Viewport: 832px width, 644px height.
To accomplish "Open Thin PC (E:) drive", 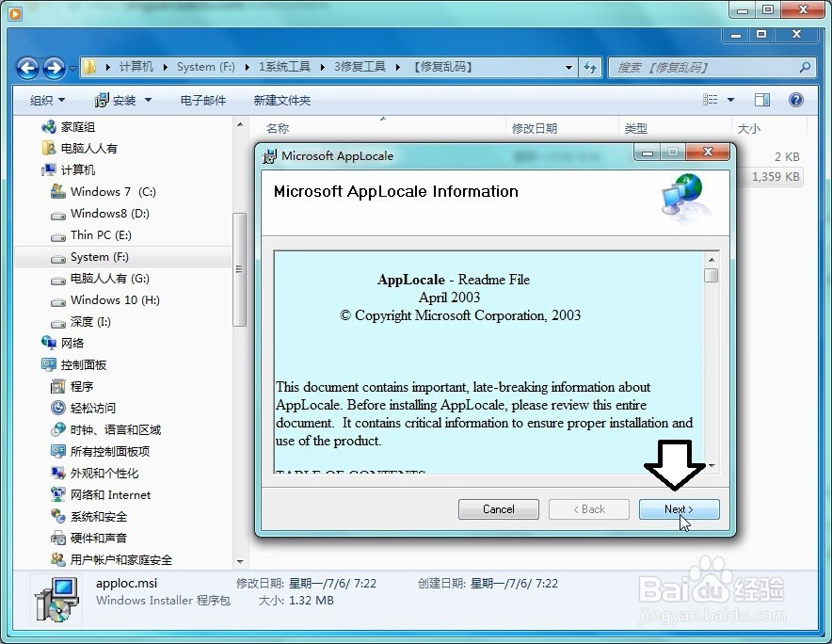I will tap(101, 235).
